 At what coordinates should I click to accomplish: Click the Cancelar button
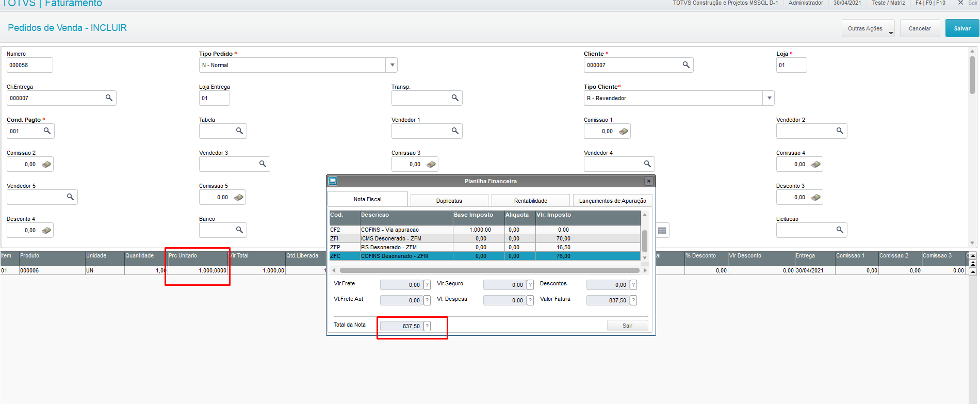coord(920,28)
